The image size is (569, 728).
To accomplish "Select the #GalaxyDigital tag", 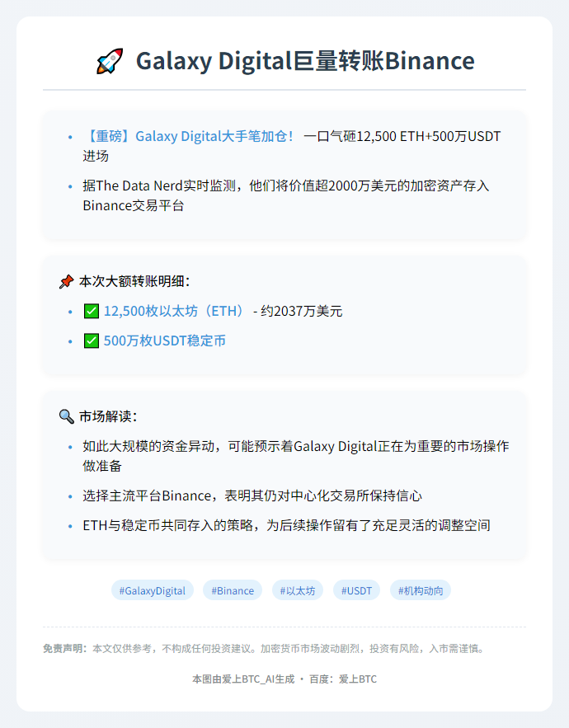I will (153, 590).
